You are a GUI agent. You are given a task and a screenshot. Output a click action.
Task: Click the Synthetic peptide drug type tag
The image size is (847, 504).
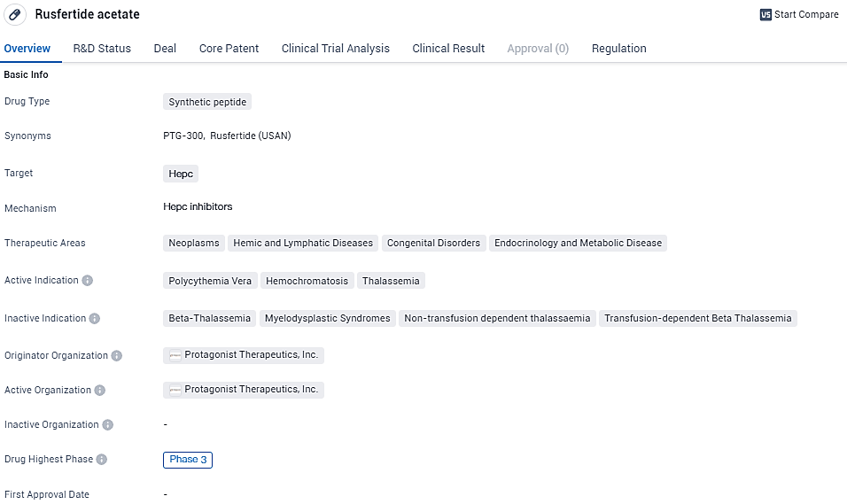tap(207, 102)
